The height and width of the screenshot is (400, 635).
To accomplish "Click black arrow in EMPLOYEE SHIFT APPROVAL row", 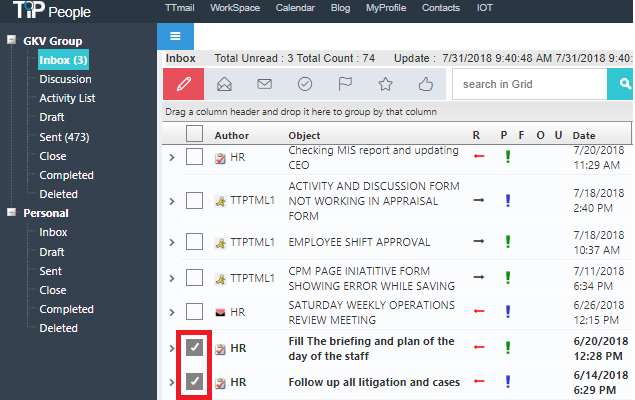I will click(x=479, y=241).
